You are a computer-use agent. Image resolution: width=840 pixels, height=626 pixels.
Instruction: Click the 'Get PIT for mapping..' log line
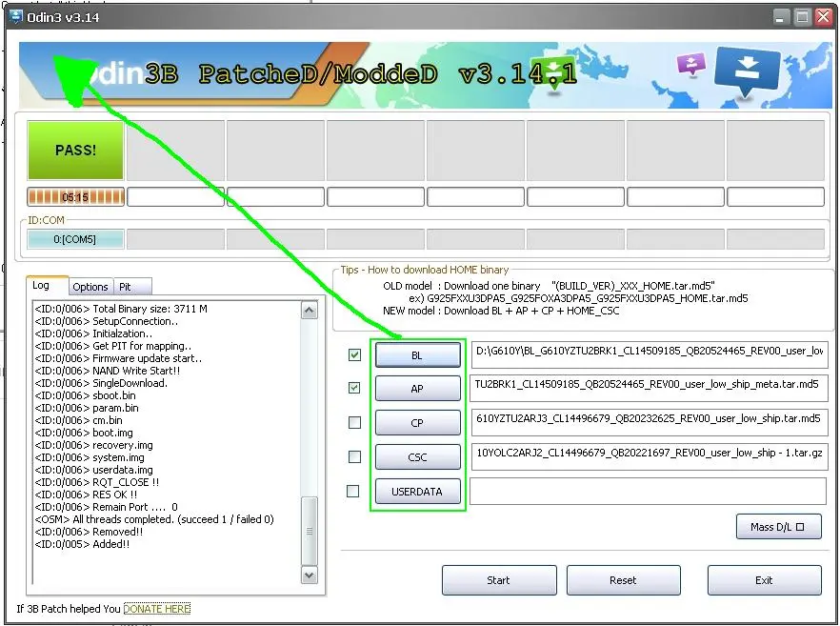113,346
